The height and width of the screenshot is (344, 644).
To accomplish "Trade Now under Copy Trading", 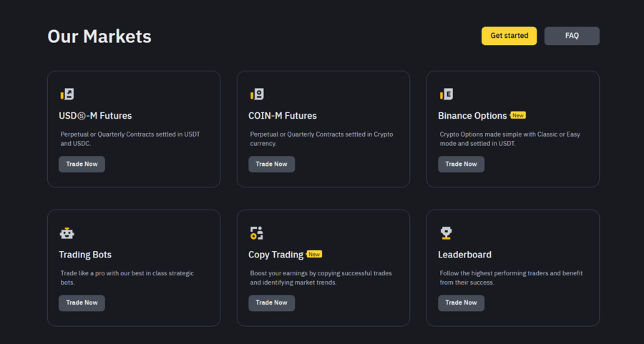I will click(271, 303).
